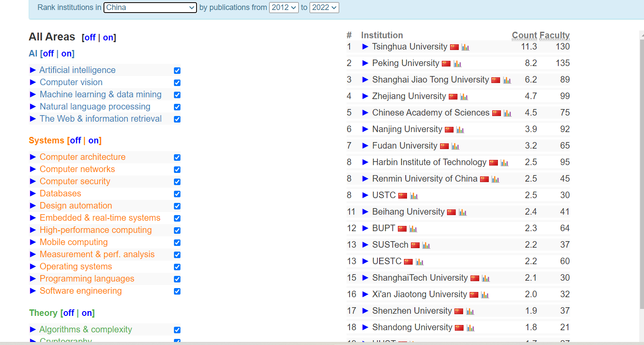The height and width of the screenshot is (345, 644).
Task: Open the start year dropdown 2012
Action: point(284,7)
